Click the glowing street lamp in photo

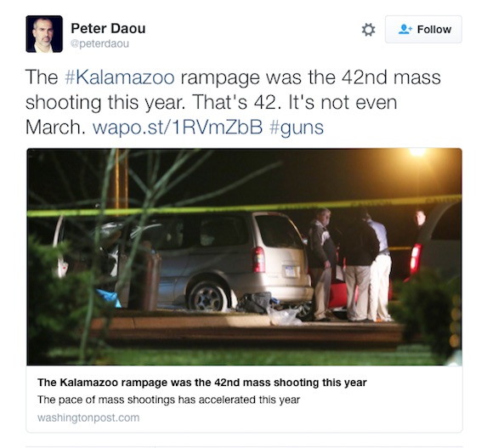point(418,152)
